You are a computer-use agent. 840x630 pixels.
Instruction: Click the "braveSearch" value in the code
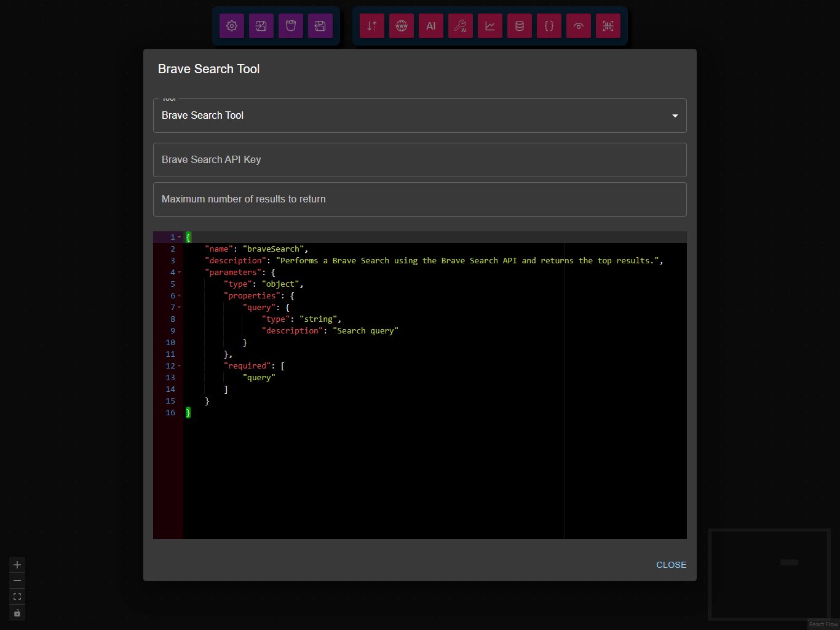coord(273,249)
